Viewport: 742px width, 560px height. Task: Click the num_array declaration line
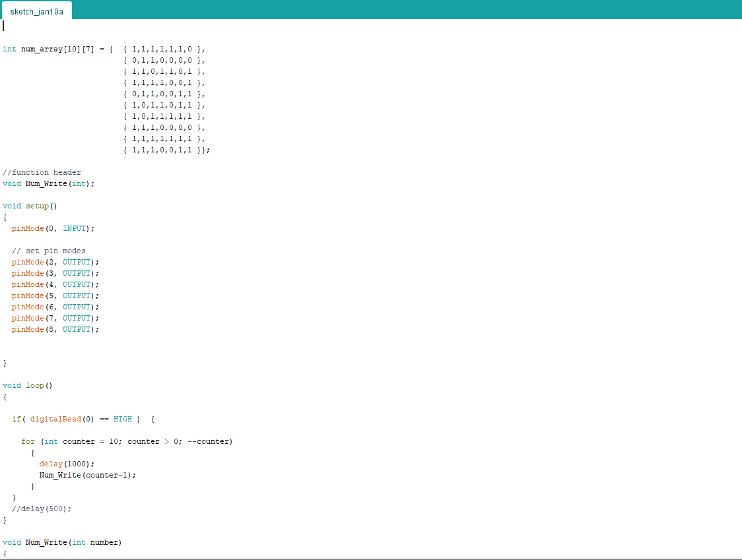point(104,49)
